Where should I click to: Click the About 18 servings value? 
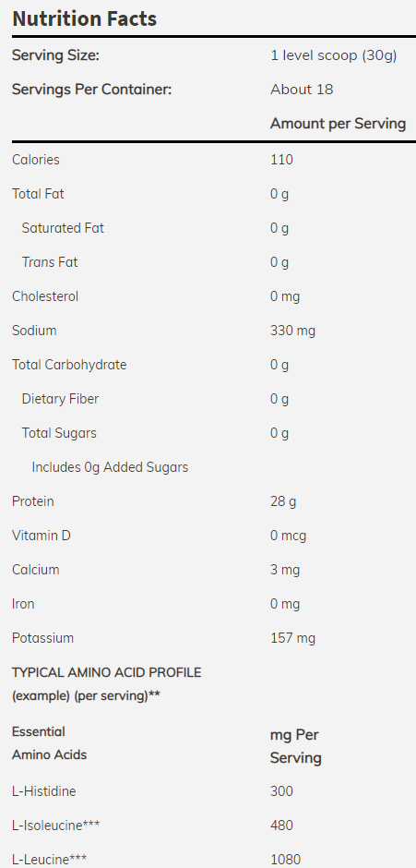click(302, 90)
